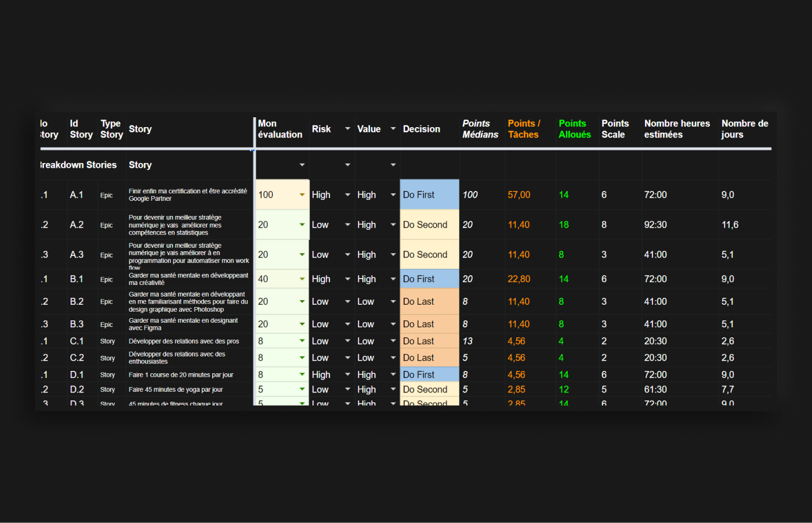
Task: Select the 'Do First' decision cell for A.1
Action: coord(429,195)
